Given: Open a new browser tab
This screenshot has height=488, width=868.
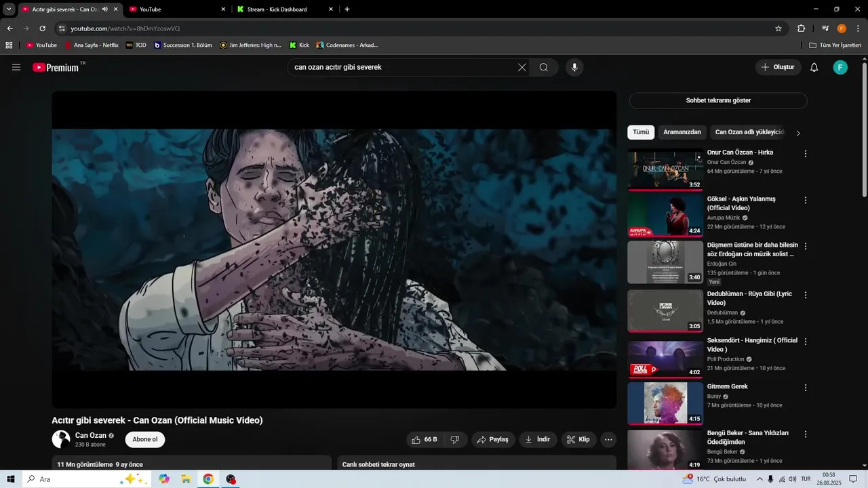Looking at the screenshot, I should point(347,9).
